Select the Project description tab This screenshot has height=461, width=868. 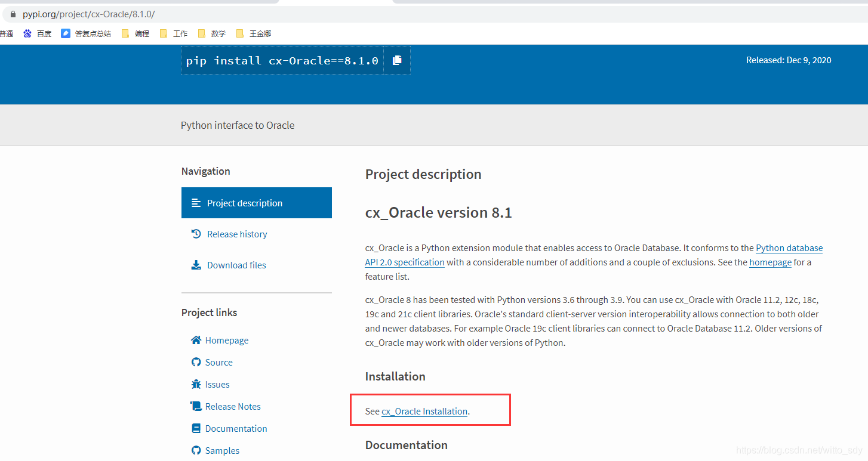pyautogui.click(x=257, y=203)
